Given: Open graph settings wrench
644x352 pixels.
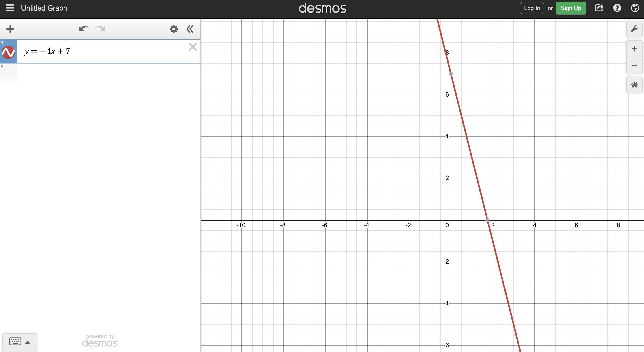Looking at the screenshot, I should pos(634,29).
